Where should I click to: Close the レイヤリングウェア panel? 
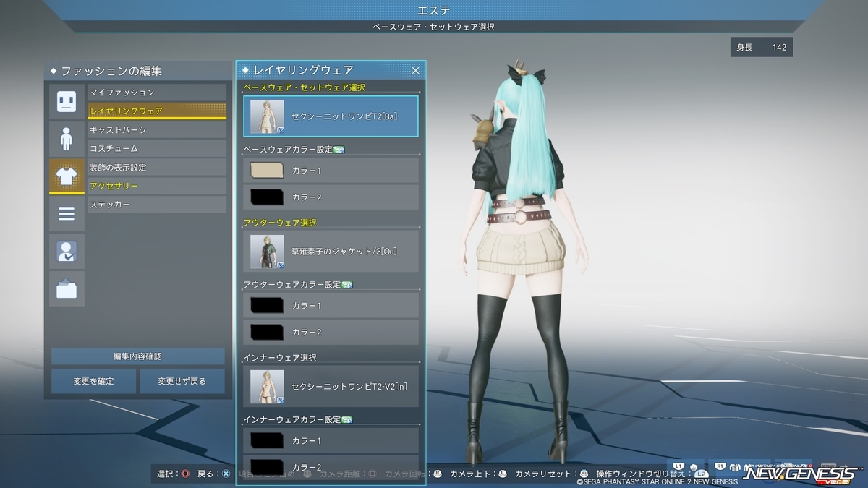coord(416,70)
